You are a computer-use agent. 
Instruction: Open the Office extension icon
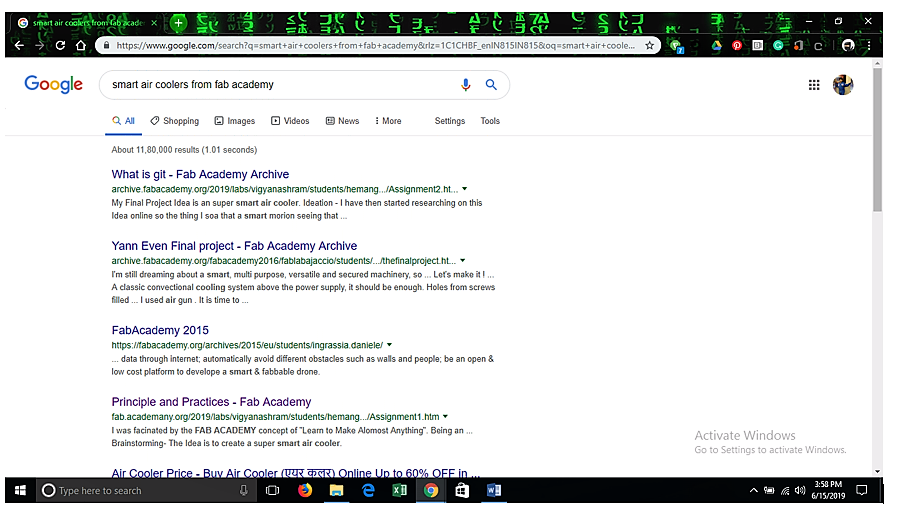click(x=798, y=45)
